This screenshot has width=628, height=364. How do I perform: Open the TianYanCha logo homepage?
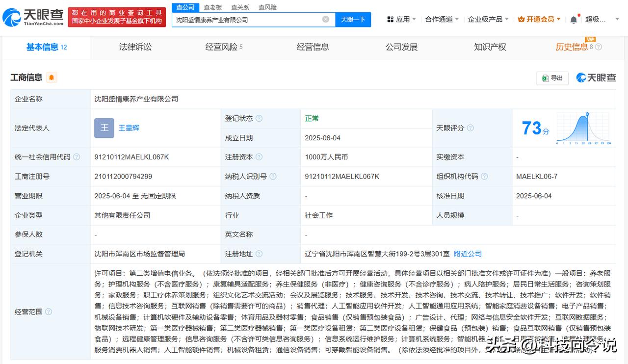(x=33, y=17)
